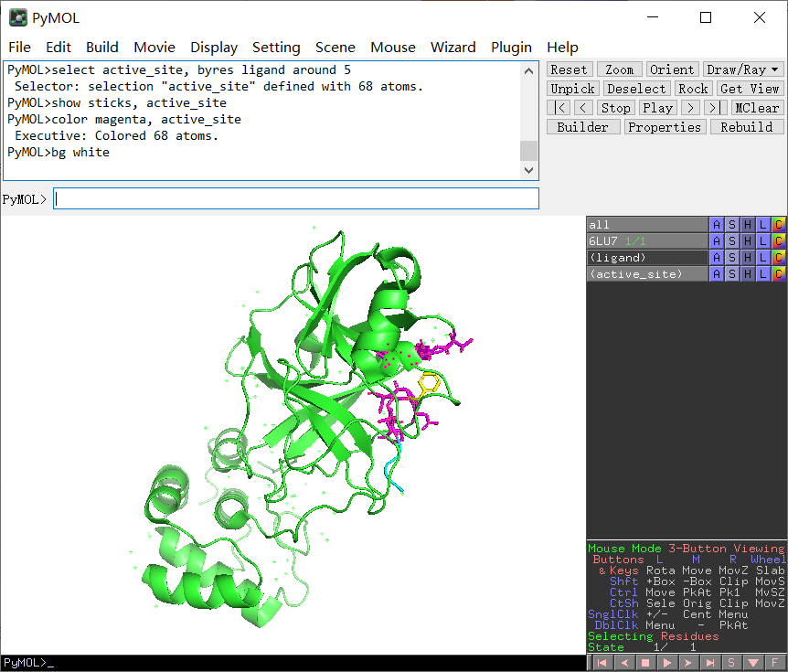This screenshot has width=788, height=672.
Task: Open Show menu for (active_site) selection
Action: 732,274
